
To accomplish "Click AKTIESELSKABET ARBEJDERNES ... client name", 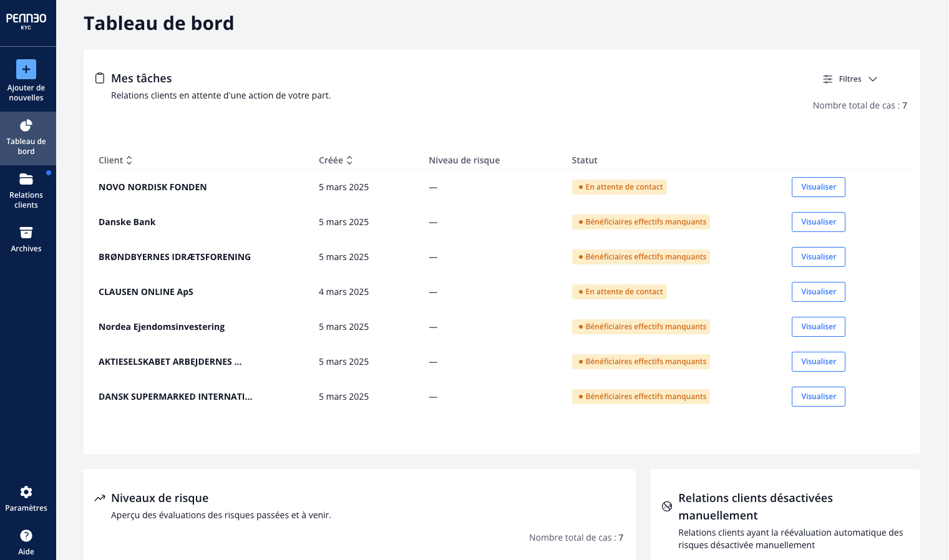I will click(x=170, y=362).
